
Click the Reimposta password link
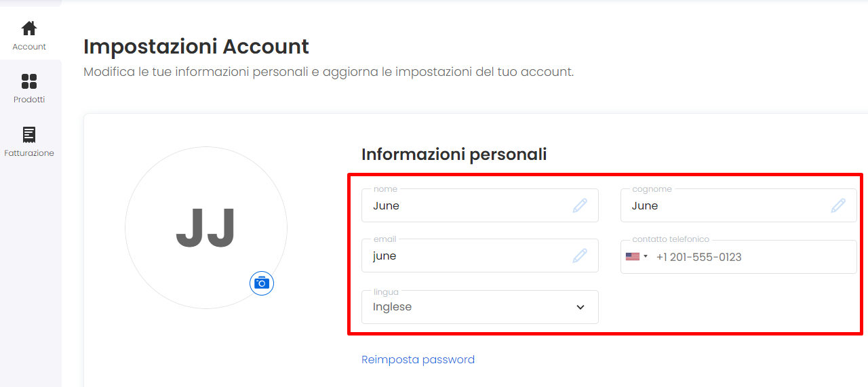[x=418, y=359]
